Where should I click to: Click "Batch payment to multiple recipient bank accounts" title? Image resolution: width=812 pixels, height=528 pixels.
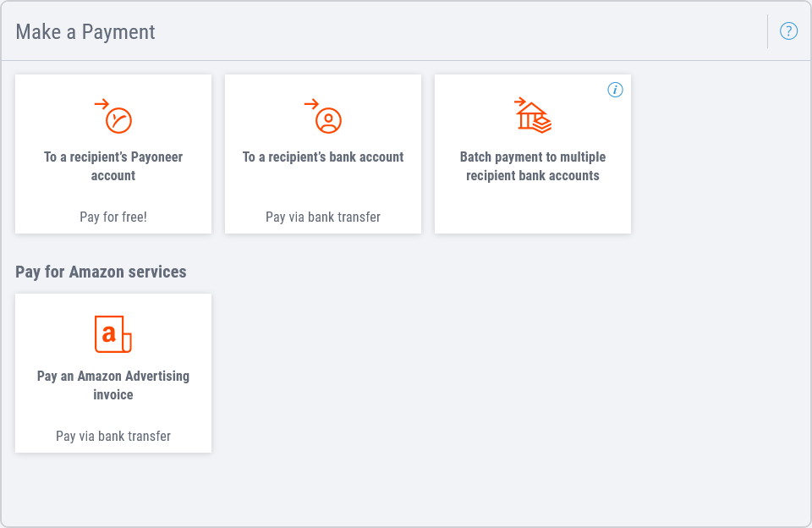tap(533, 166)
